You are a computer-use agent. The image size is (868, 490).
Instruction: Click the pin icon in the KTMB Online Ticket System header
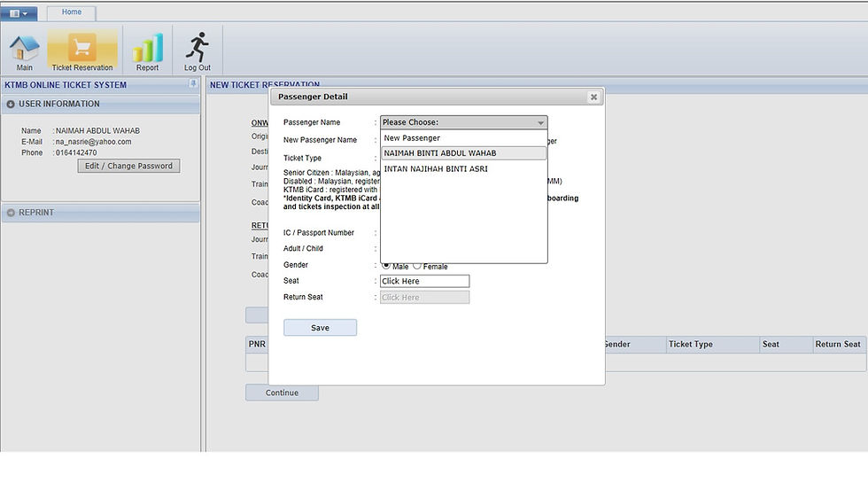[193, 83]
